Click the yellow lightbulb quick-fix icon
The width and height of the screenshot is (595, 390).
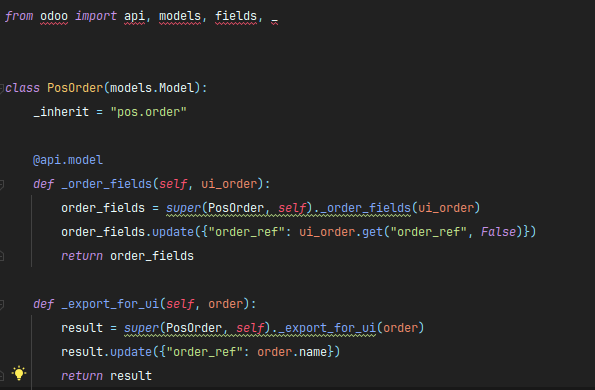19,373
